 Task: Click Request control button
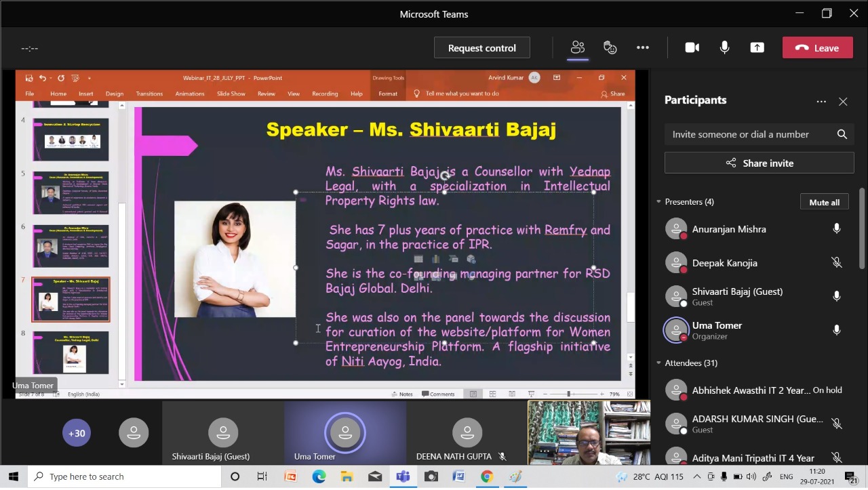click(x=481, y=48)
